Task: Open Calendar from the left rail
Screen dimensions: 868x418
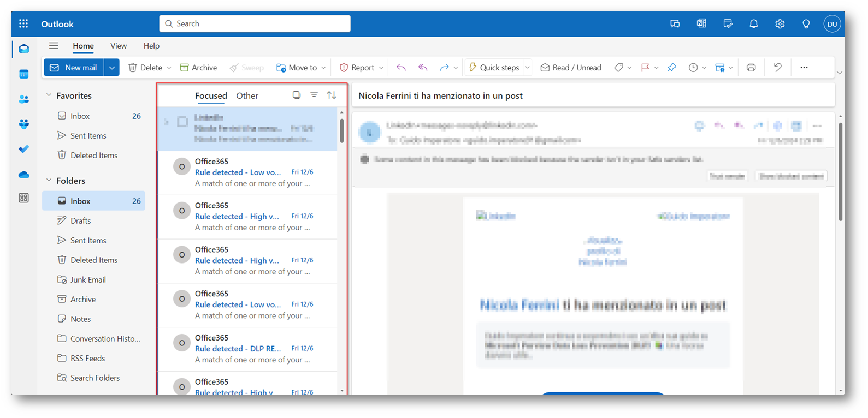Action: tap(23, 74)
